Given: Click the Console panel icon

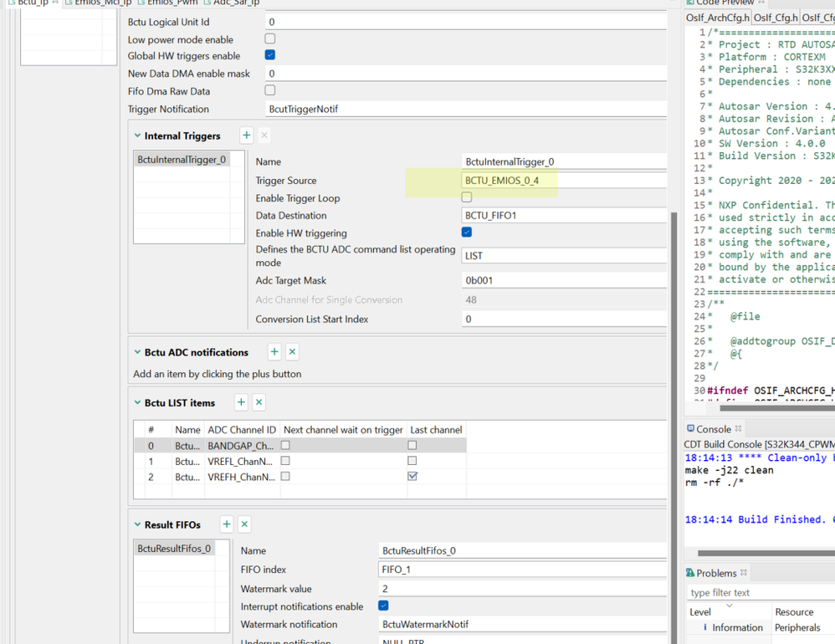Looking at the screenshot, I should click(x=690, y=428).
